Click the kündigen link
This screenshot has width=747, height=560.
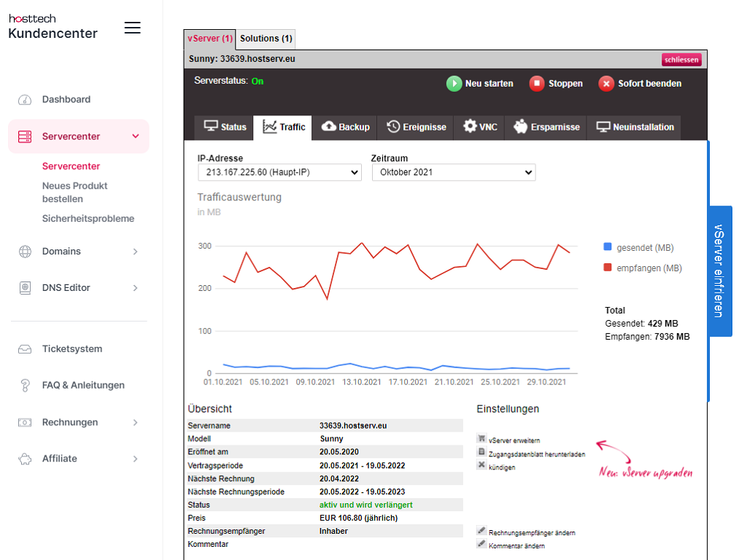[x=502, y=467]
